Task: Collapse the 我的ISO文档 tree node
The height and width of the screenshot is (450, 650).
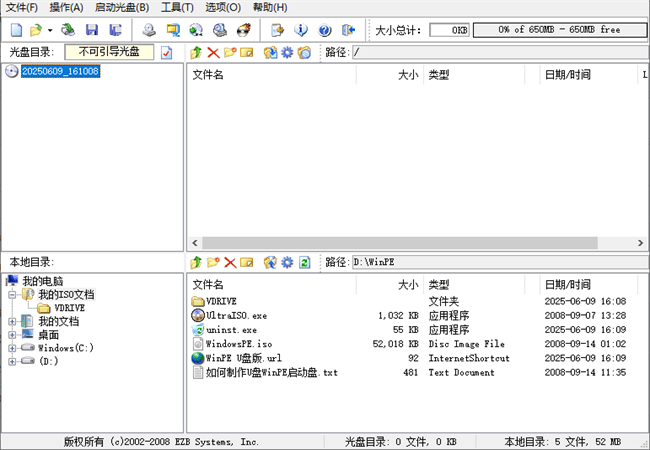Action: tap(12, 295)
